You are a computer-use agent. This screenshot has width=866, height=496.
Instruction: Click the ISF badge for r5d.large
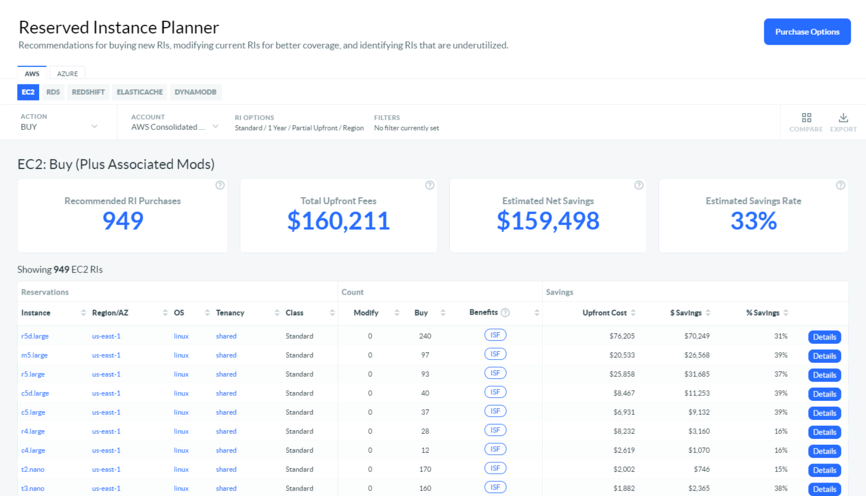pos(495,335)
